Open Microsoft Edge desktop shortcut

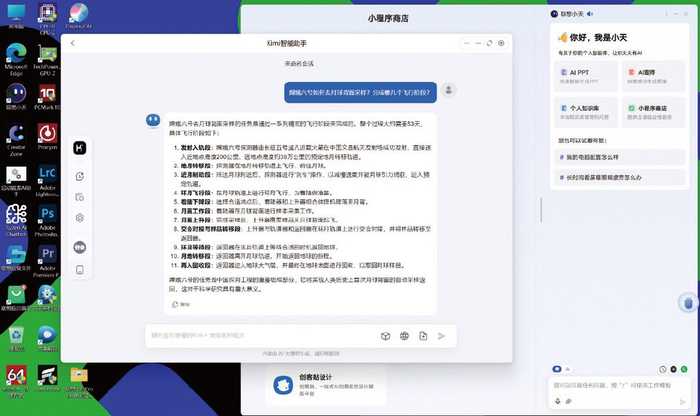16,60
